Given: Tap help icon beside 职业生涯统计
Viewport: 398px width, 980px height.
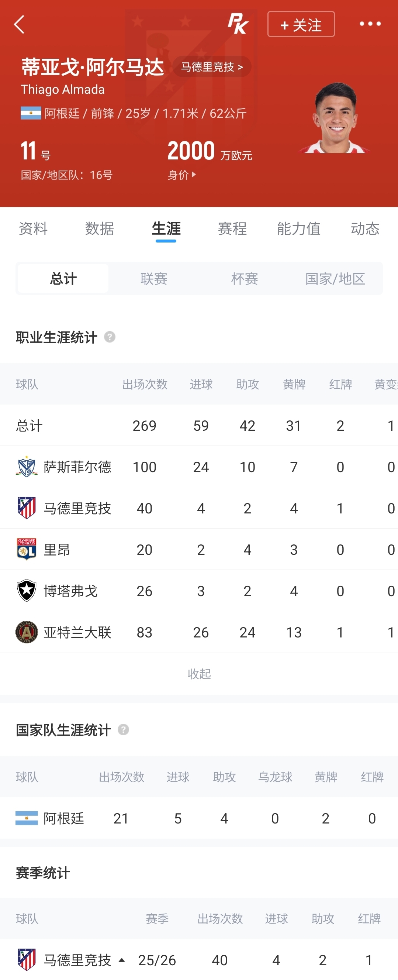Looking at the screenshot, I should pos(110,337).
